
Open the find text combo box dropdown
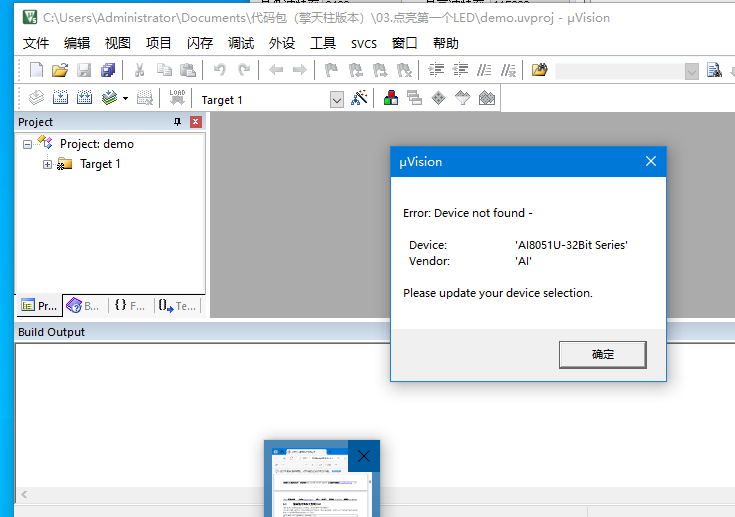[692, 72]
